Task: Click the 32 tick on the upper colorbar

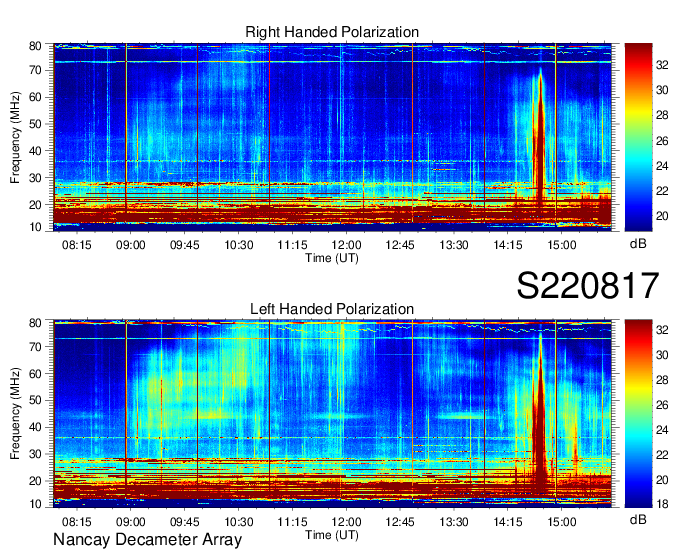Action: [x=662, y=65]
